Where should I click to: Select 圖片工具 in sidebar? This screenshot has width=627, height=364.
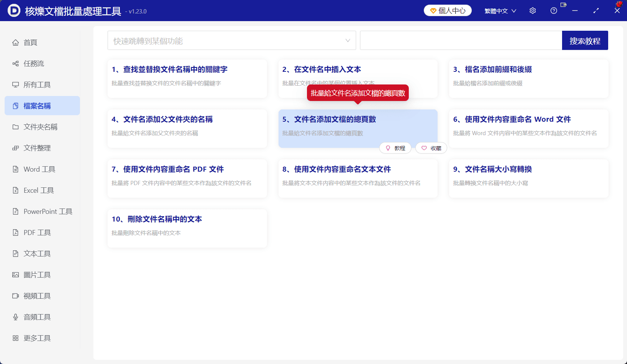[42, 275]
